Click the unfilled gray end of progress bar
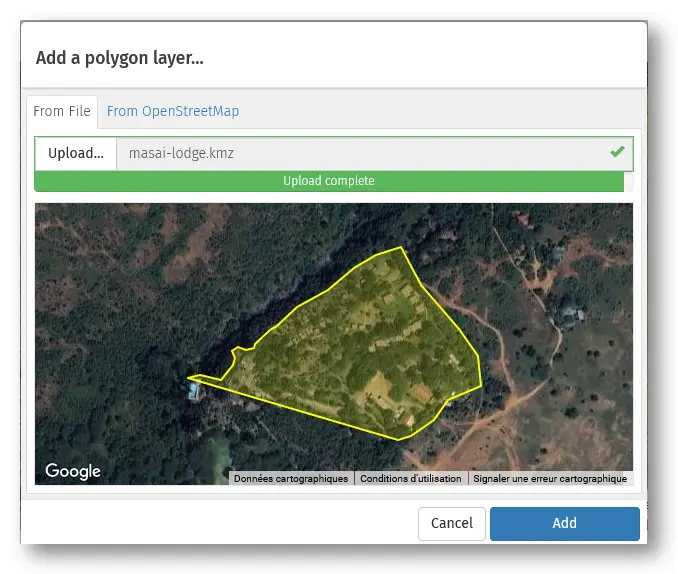Viewport: 678px width, 574px height. (x=628, y=181)
